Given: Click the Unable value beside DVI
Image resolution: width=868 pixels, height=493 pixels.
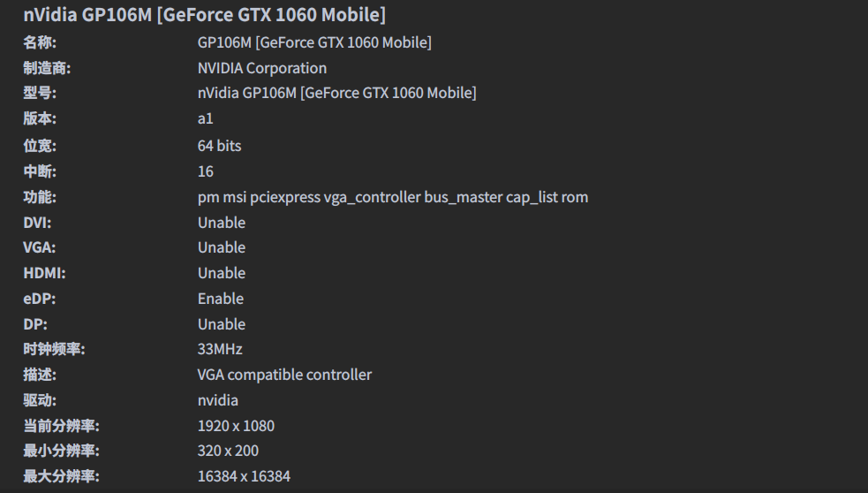Looking at the screenshot, I should 221,223.
